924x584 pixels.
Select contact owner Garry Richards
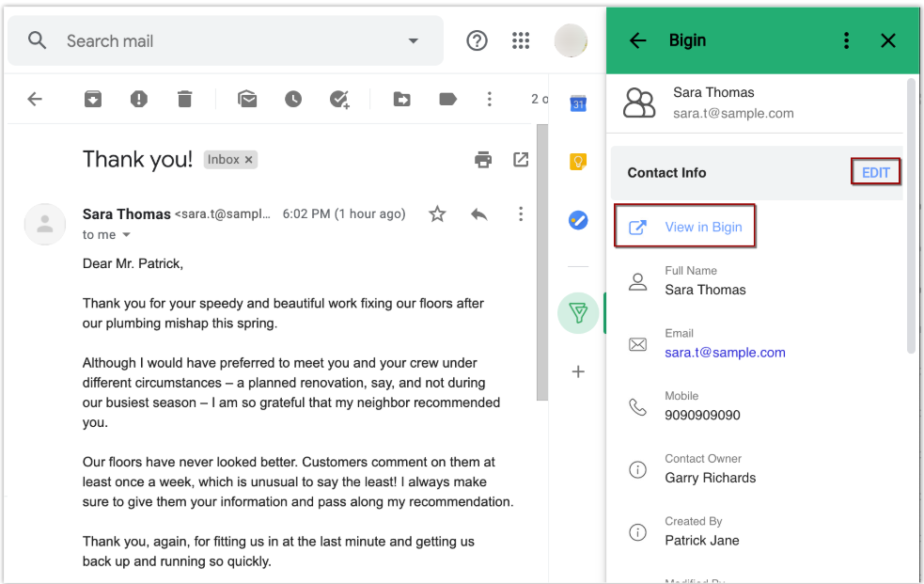pyautogui.click(x=710, y=478)
